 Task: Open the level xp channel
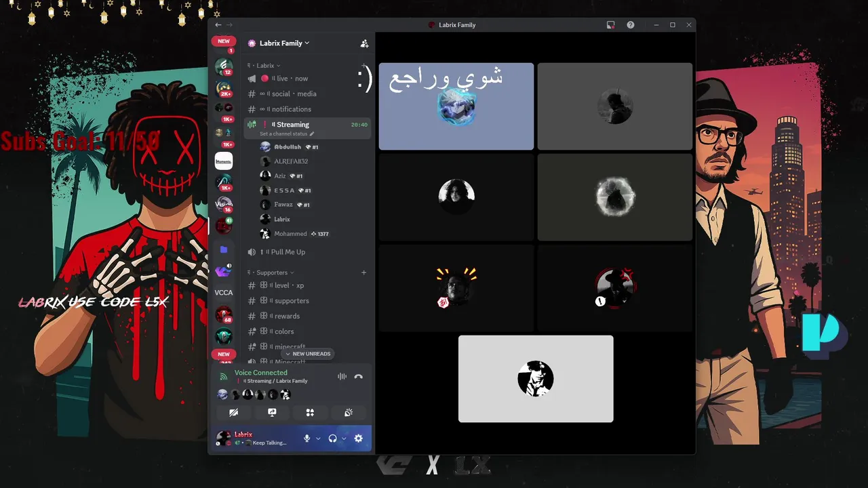click(308, 286)
